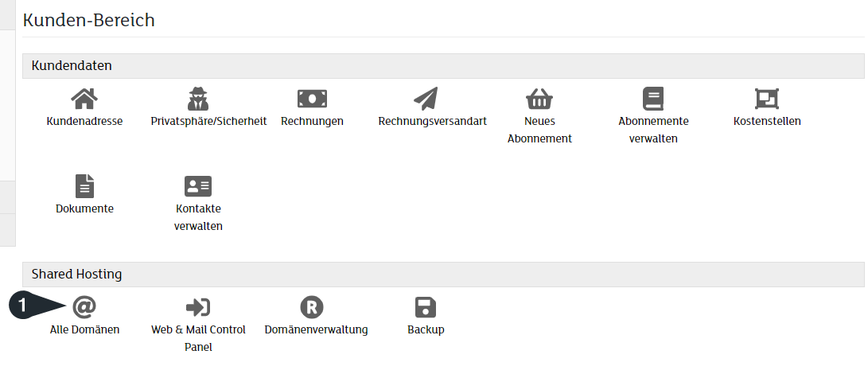This screenshot has height=374, width=868.
Task: Click the Rechnungen text link
Action: [312, 122]
